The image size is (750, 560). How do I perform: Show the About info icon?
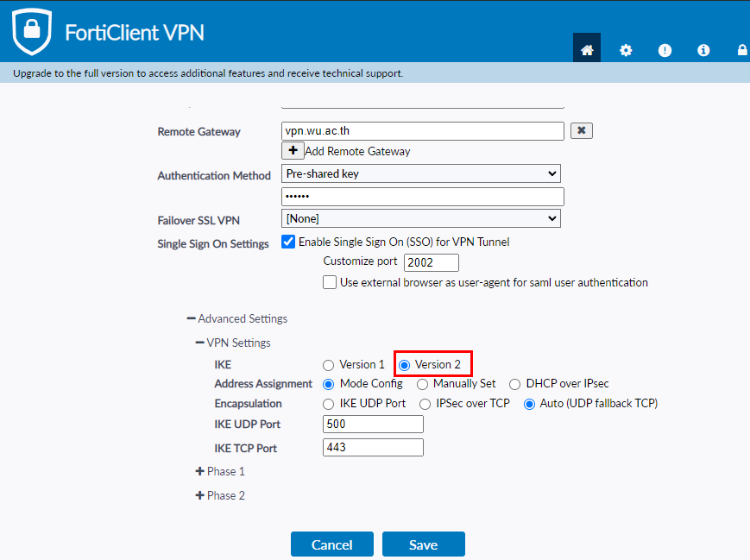click(x=703, y=50)
